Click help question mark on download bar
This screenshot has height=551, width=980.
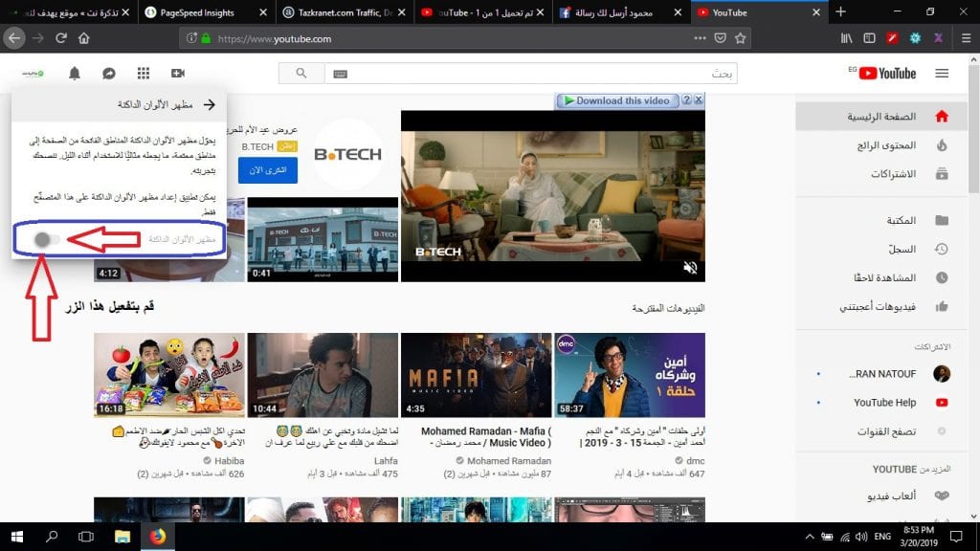pyautogui.click(x=686, y=99)
